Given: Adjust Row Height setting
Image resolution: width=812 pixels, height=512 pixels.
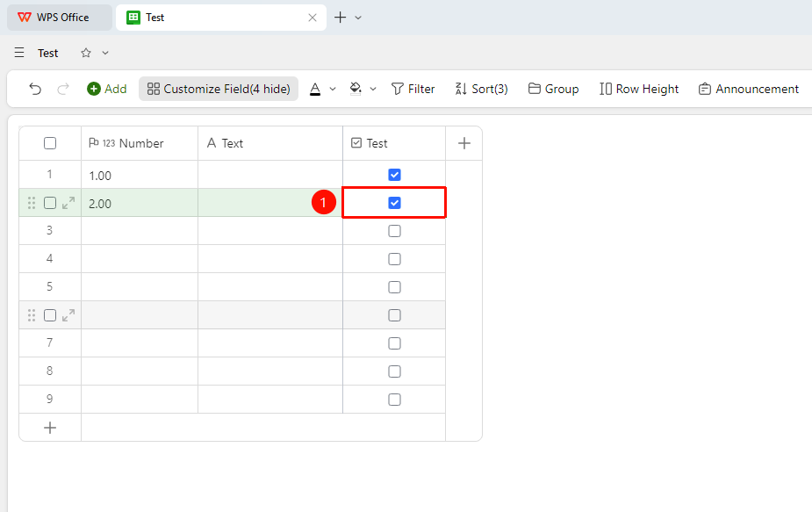Looking at the screenshot, I should click(x=639, y=89).
